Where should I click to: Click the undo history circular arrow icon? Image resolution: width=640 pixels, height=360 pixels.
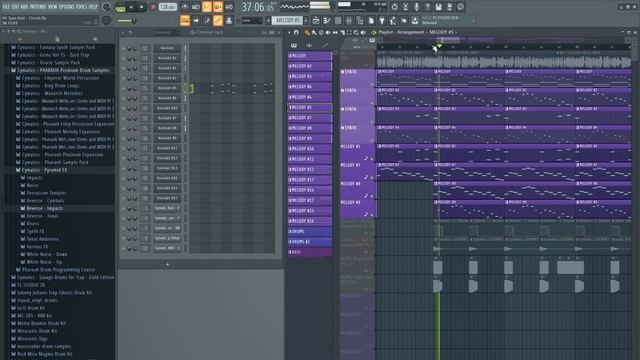(394, 7)
